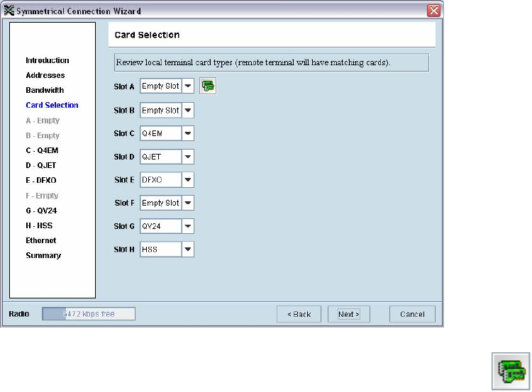This screenshot has width=532, height=392.
Task: Go to the Addresses step
Action: click(x=45, y=75)
